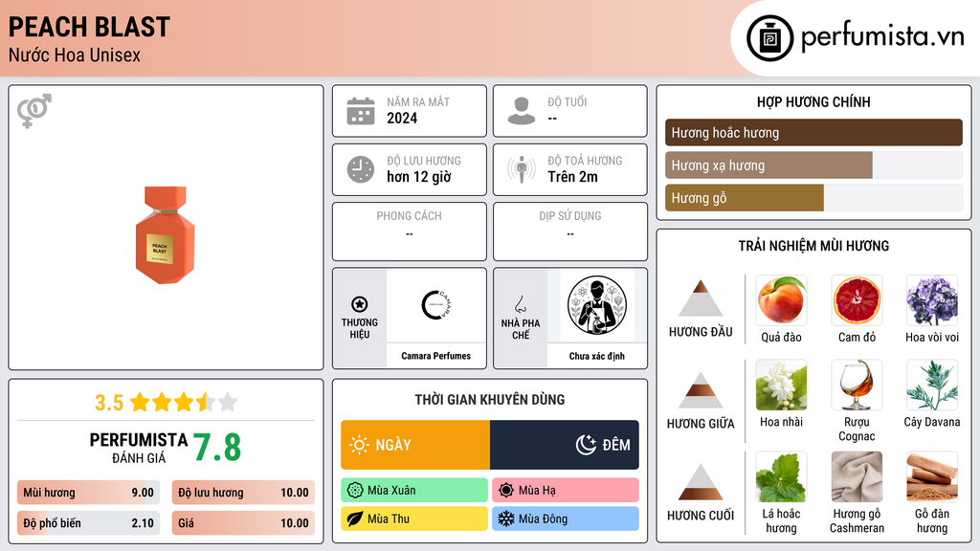The image size is (980, 551).
Task: Select the Cây Davana plant image
Action: click(x=932, y=385)
